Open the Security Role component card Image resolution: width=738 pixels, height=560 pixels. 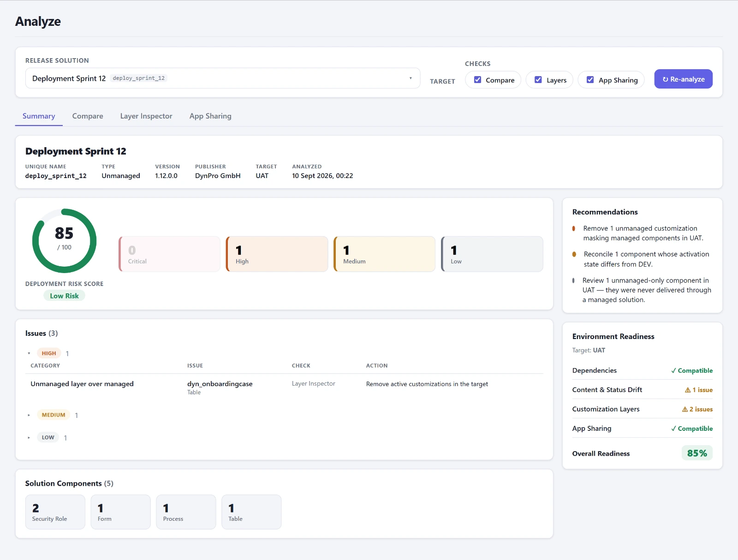point(55,512)
